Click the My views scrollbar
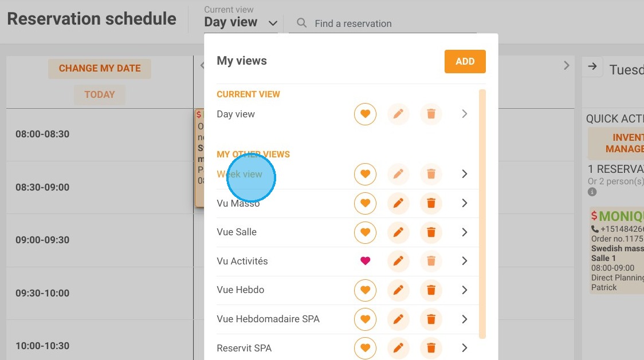 (482, 214)
